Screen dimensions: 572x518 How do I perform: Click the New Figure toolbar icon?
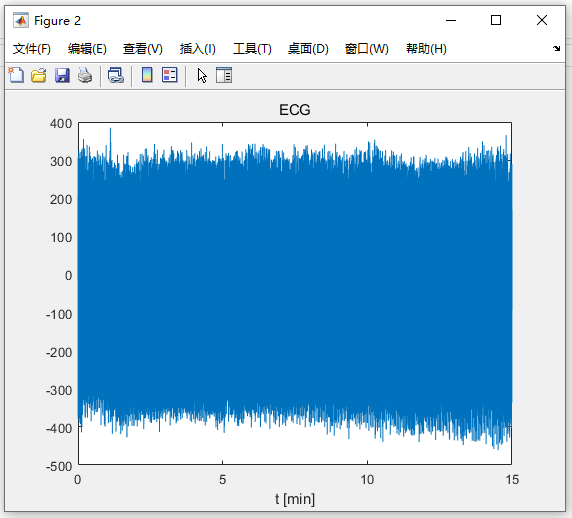point(16,76)
